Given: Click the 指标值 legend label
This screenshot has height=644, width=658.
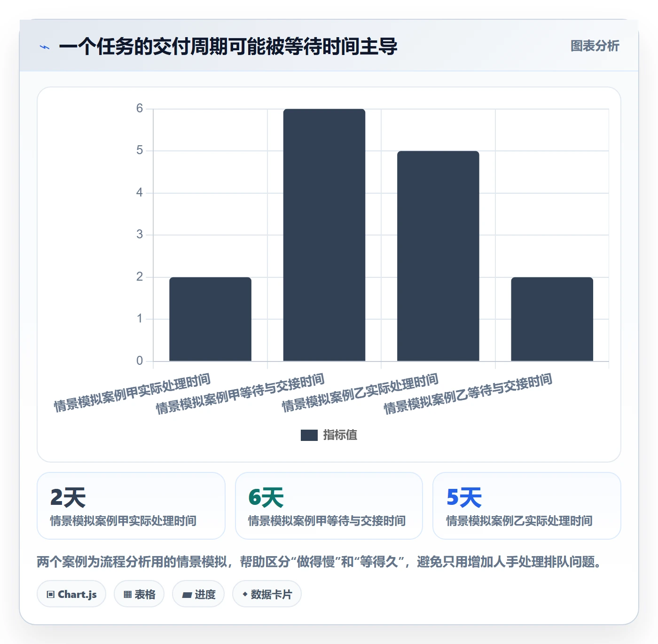Looking at the screenshot, I should 340,435.
